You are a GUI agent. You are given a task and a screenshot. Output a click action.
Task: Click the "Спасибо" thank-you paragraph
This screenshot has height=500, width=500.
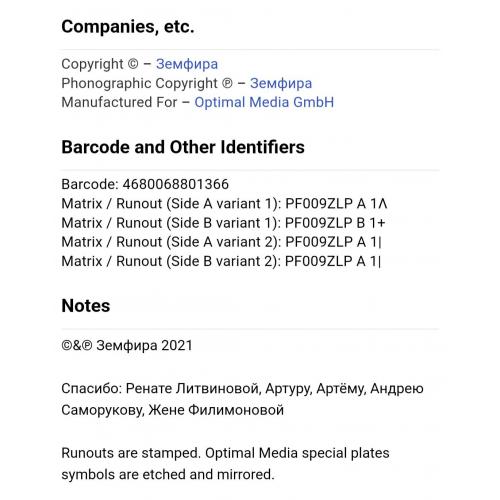[242, 399]
